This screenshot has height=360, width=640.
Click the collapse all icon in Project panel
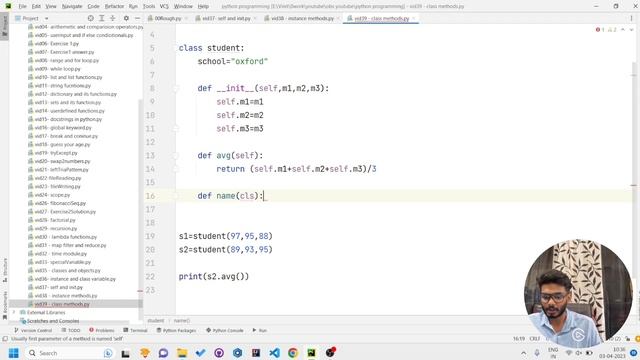tap(113, 18)
